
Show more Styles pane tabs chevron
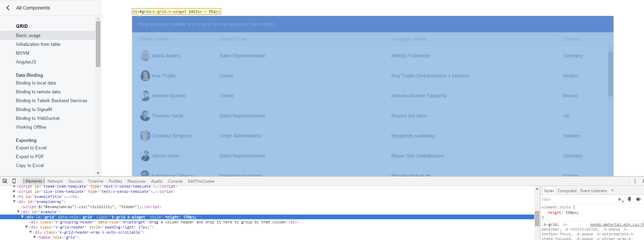(x=612, y=190)
